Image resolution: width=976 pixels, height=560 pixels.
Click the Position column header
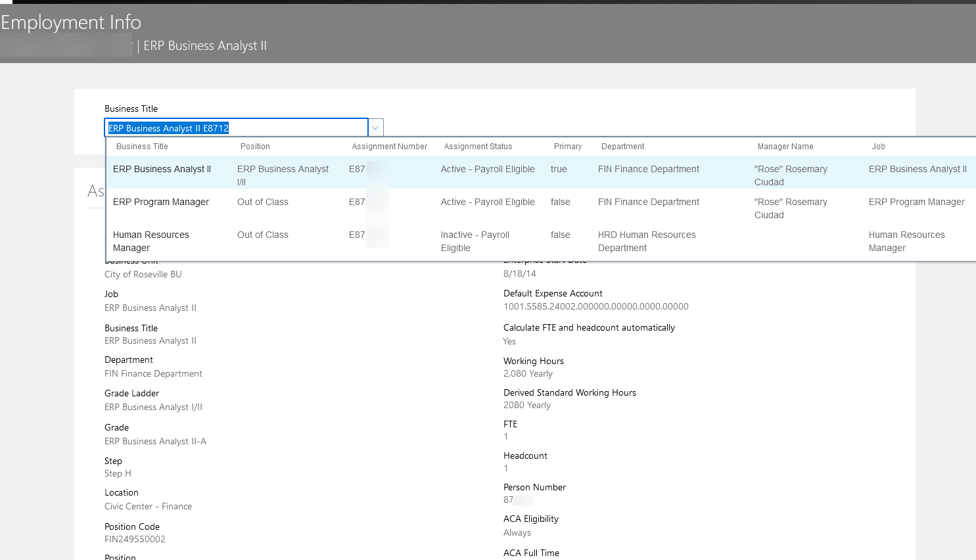point(255,146)
